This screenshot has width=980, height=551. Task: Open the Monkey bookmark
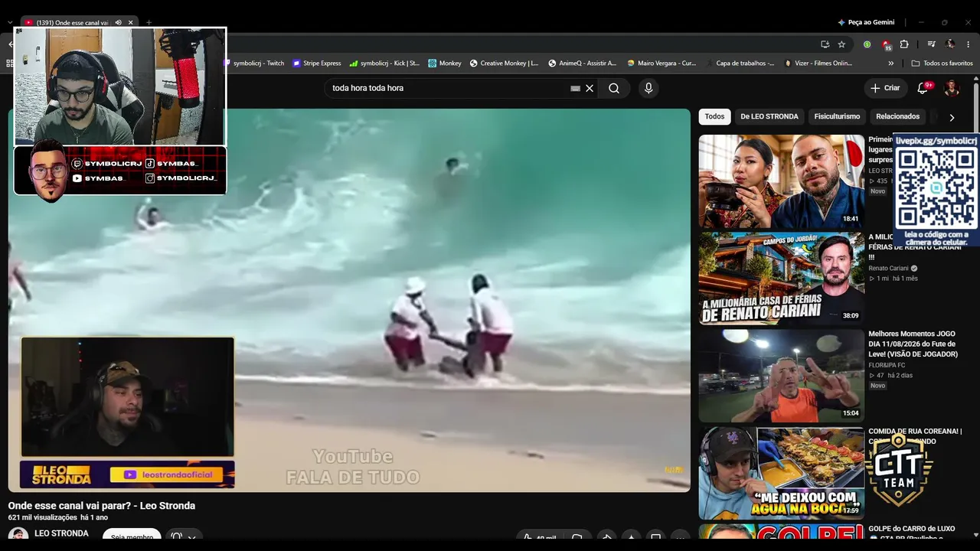(x=445, y=64)
